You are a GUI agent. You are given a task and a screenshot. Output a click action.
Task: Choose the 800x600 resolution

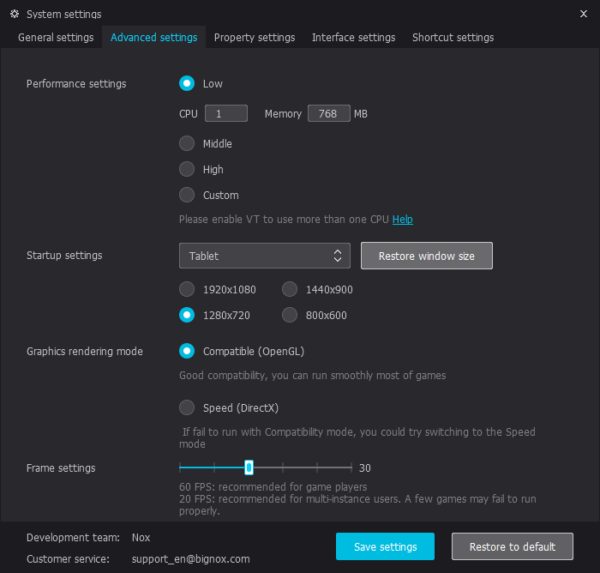click(x=290, y=315)
